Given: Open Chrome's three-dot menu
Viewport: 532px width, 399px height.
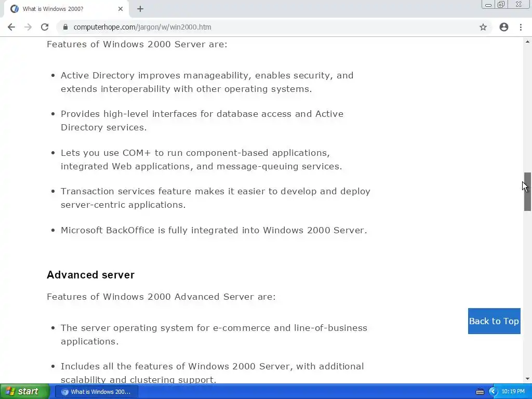Looking at the screenshot, I should [521, 27].
